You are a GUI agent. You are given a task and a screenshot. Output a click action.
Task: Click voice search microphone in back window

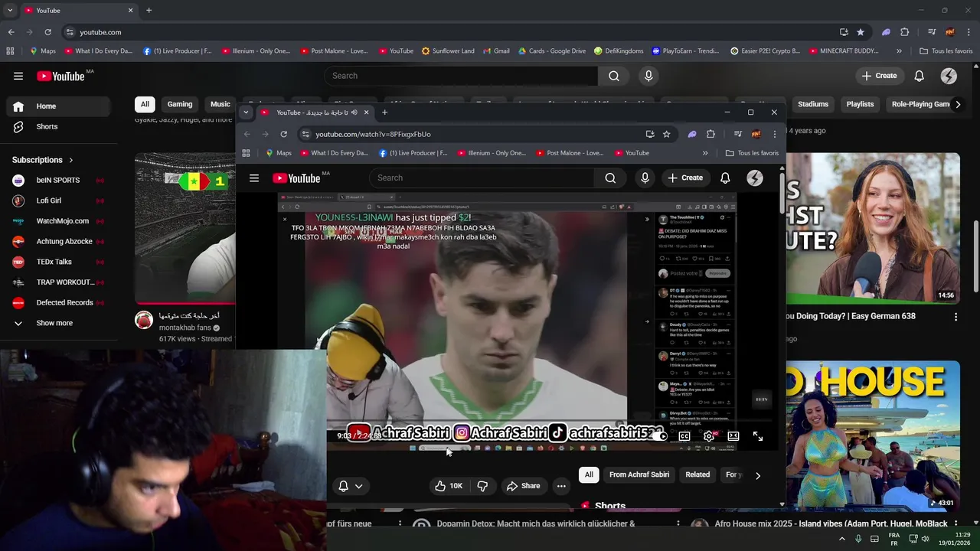[648, 76]
